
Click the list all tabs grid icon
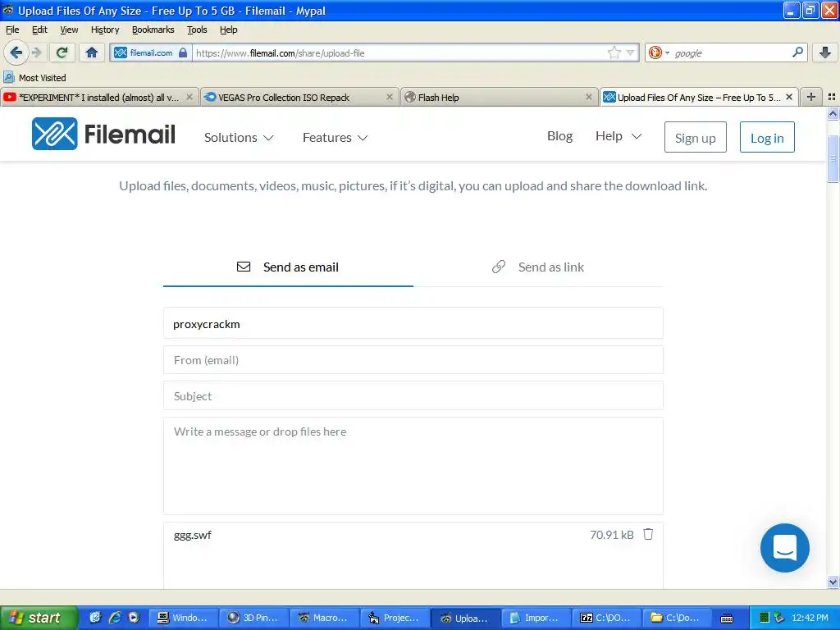click(832, 97)
